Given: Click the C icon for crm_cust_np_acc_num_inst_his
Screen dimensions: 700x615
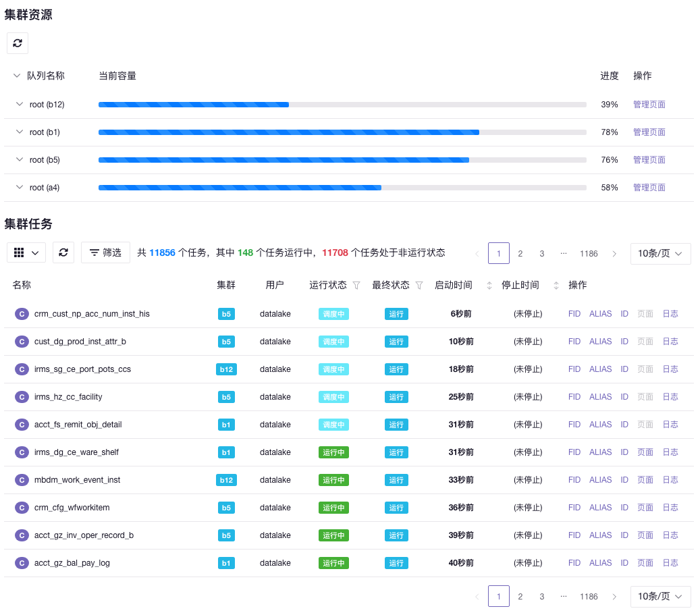Looking at the screenshot, I should pyautogui.click(x=22, y=314).
